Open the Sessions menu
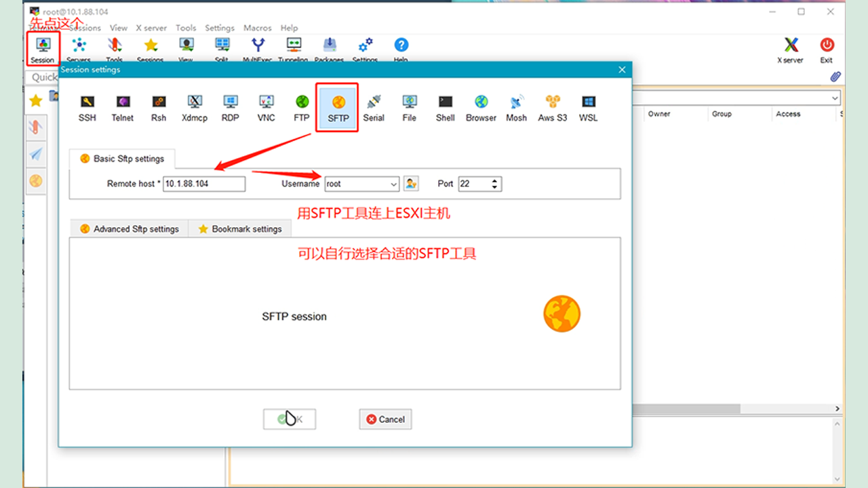 tap(85, 28)
